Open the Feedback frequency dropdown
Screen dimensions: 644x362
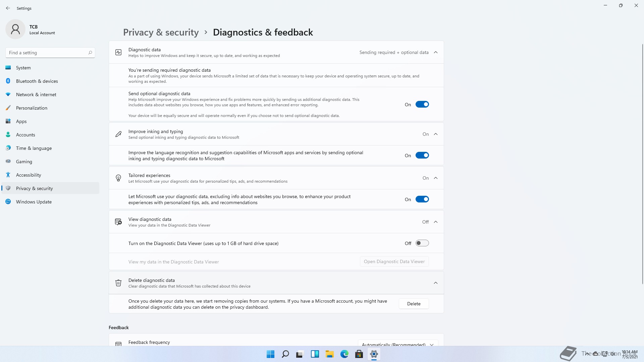[x=398, y=344]
